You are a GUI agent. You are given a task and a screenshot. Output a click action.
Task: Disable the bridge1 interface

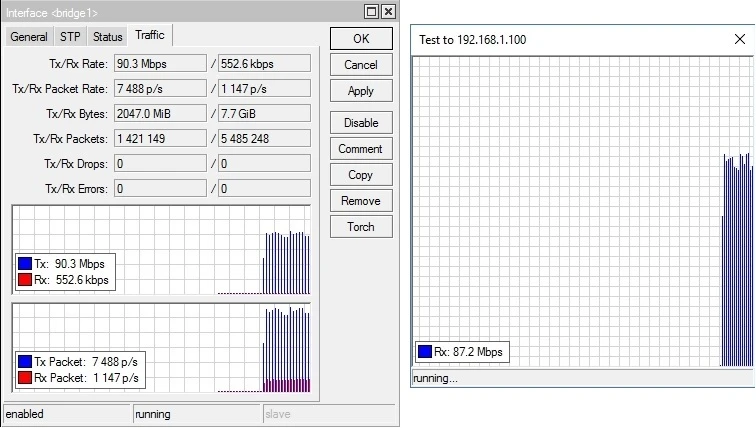pyautogui.click(x=360, y=123)
